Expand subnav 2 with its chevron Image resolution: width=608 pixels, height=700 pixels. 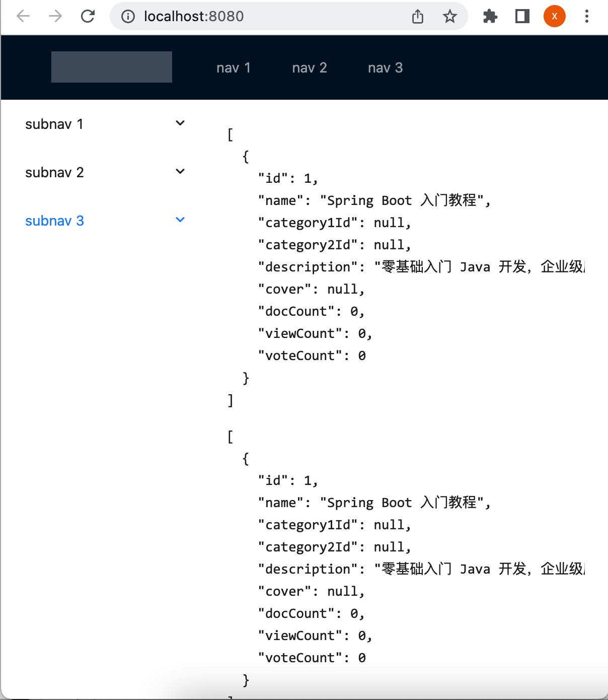point(180,171)
